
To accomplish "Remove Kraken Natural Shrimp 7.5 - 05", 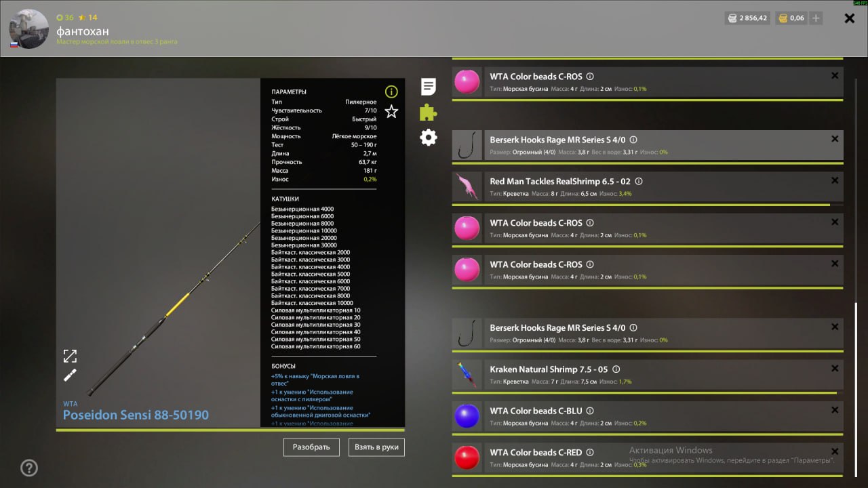I will coord(835,369).
